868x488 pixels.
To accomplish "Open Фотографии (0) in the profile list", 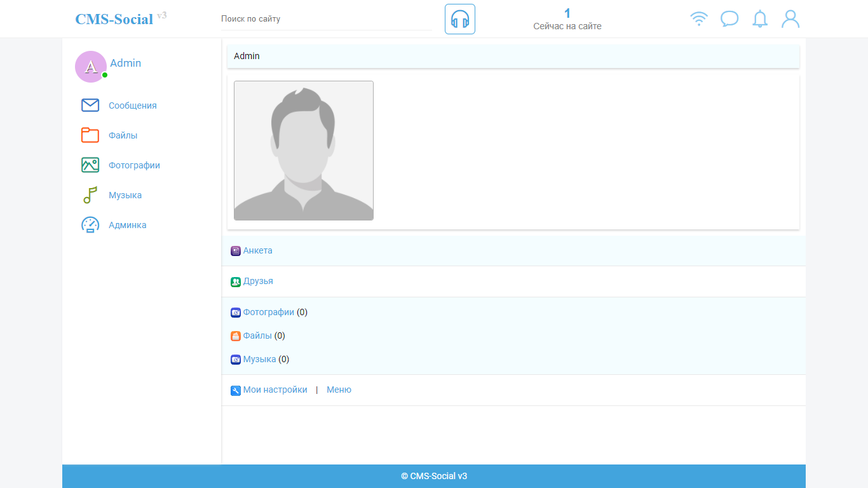I will (x=268, y=312).
